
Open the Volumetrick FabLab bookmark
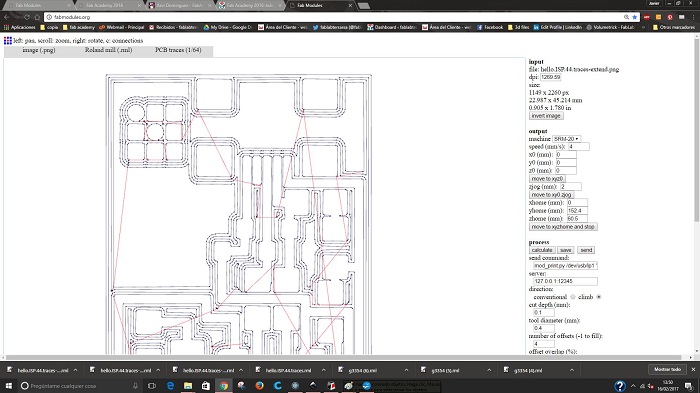pyautogui.click(x=610, y=27)
